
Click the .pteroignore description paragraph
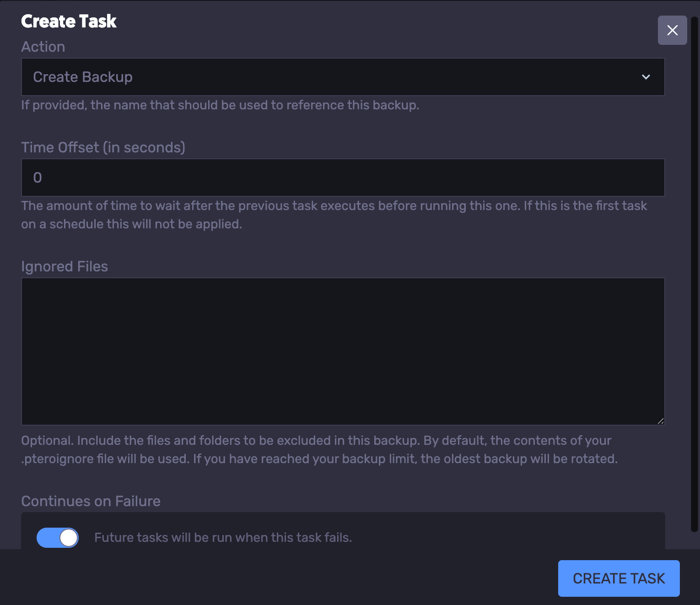click(319, 449)
